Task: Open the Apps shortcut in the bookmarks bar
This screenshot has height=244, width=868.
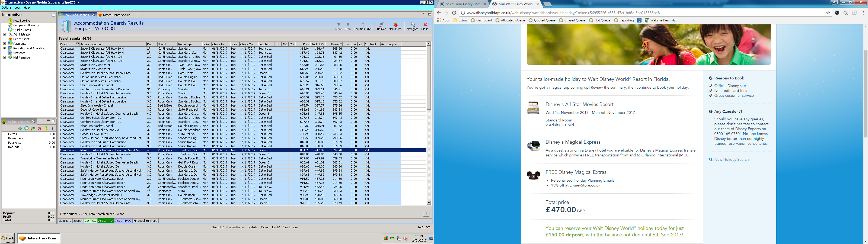Action: click(443, 20)
